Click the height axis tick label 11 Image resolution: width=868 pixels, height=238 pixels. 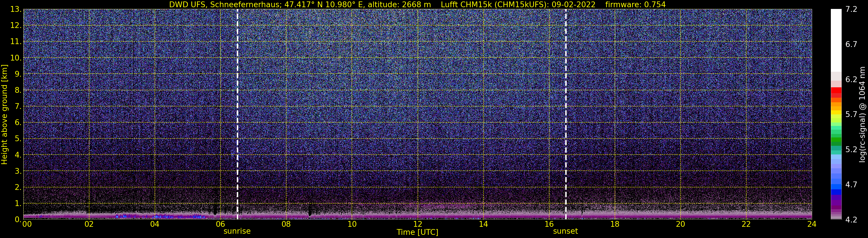point(16,42)
